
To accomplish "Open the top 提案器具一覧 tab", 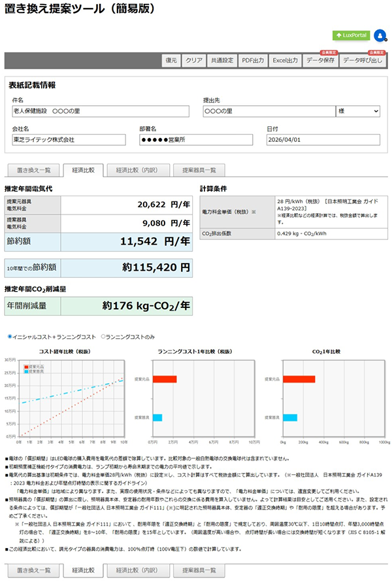I will click(x=199, y=170).
